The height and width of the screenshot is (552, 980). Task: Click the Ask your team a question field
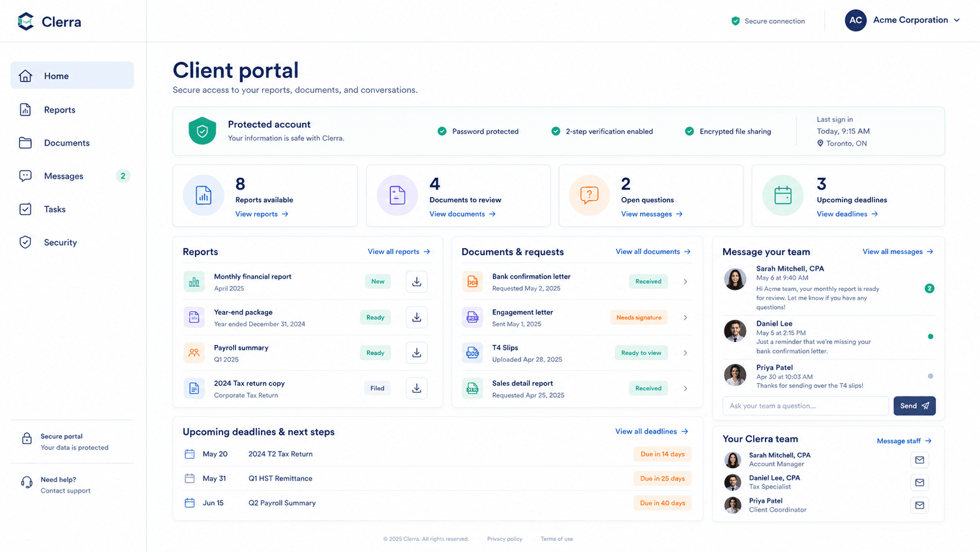click(x=805, y=406)
